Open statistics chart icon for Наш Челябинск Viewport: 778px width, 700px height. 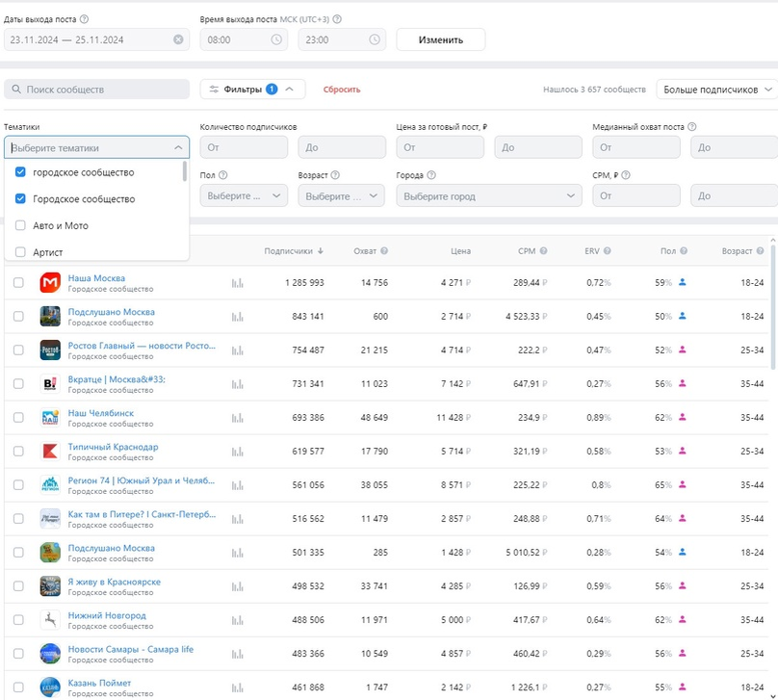click(237, 418)
